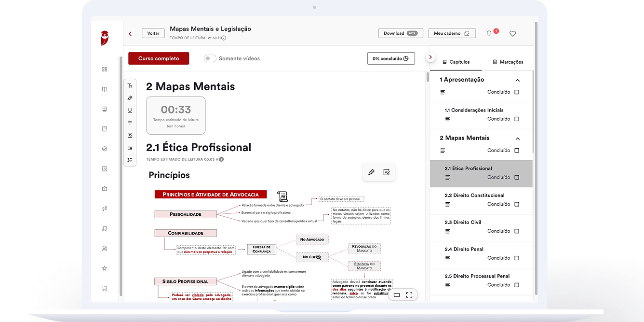Click the owl logo icon
The image size is (644, 322).
click(x=105, y=38)
